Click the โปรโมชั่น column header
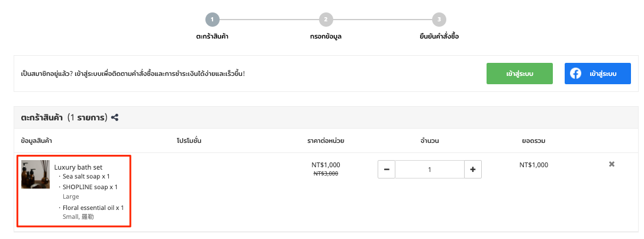Image resolution: width=644 pixels, height=239 pixels. click(x=189, y=141)
